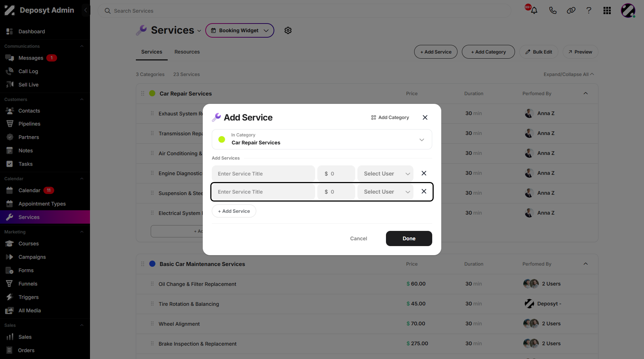This screenshot has width=644, height=359.
Task: Open Select User dropdown in first row
Action: [x=385, y=174]
